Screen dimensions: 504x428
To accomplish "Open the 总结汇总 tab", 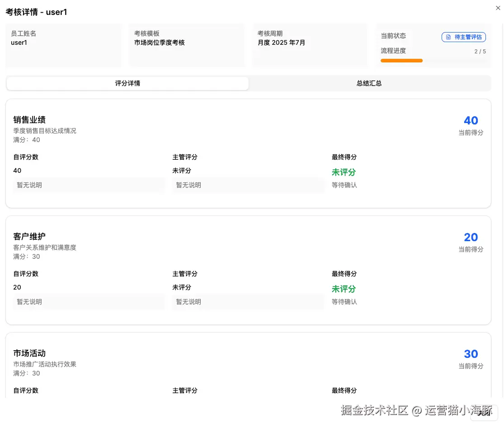I will [369, 83].
